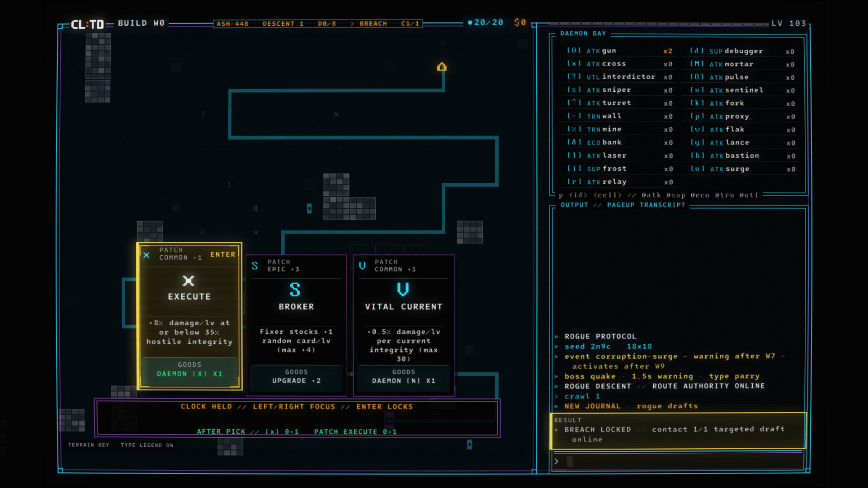Click the RESULT breach locked panel
The width and height of the screenshot is (868, 488).
pos(678,431)
